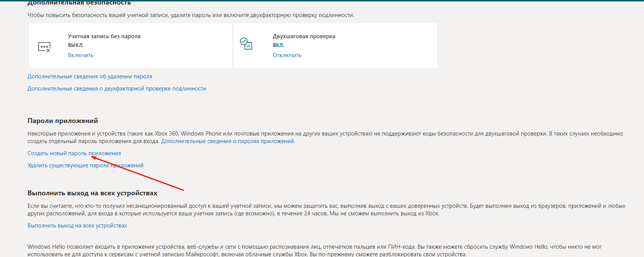Open additional info about password removal
Screen dimensions: 644x257
(90, 76)
